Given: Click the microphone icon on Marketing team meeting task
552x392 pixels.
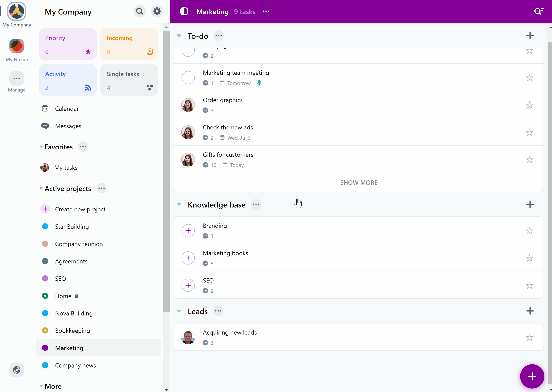Looking at the screenshot, I should [260, 83].
